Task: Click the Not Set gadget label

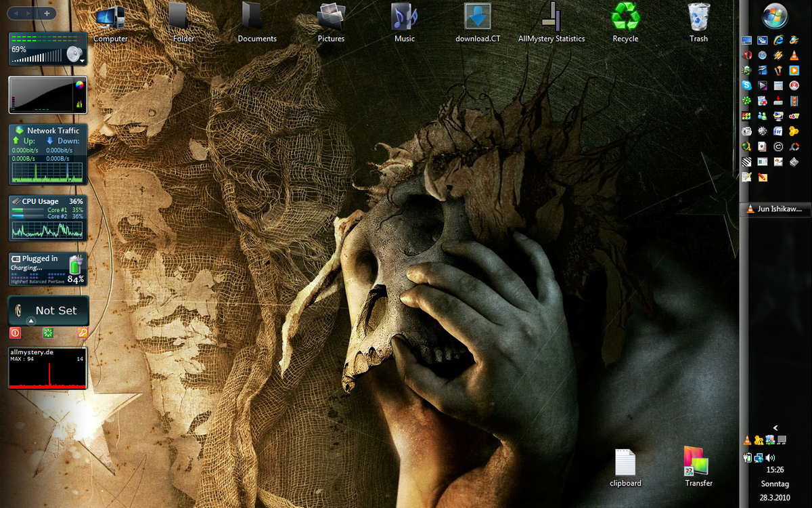Action: click(x=56, y=310)
